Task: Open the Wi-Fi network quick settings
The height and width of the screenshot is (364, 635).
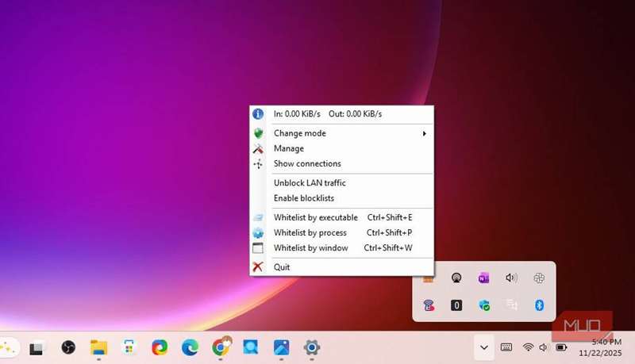Action: 528,347
